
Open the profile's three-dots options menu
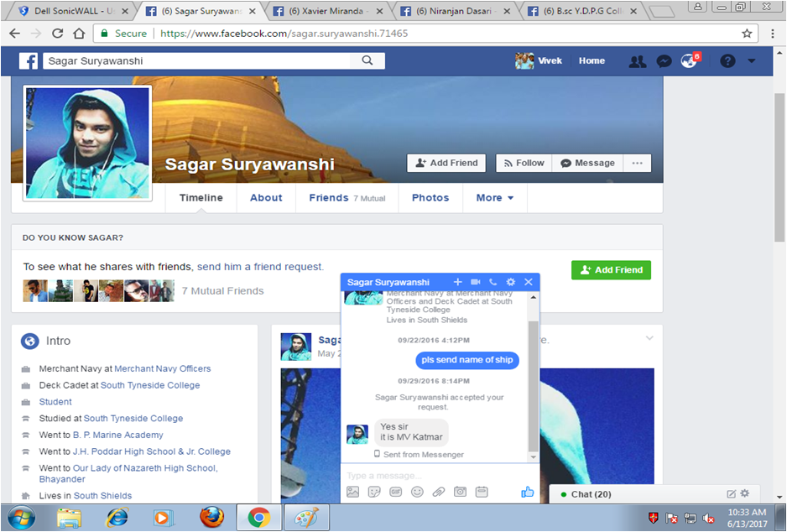(637, 163)
